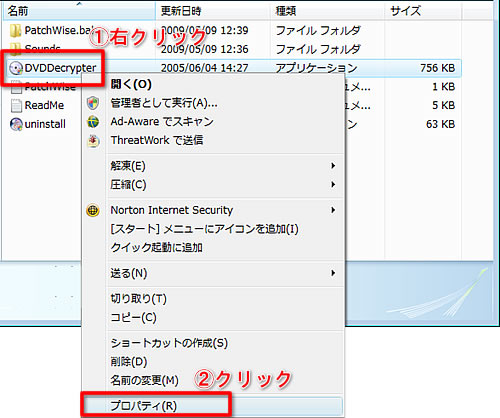500x418 pixels.
Task: Click the ReadMe document icon
Action: [16, 106]
